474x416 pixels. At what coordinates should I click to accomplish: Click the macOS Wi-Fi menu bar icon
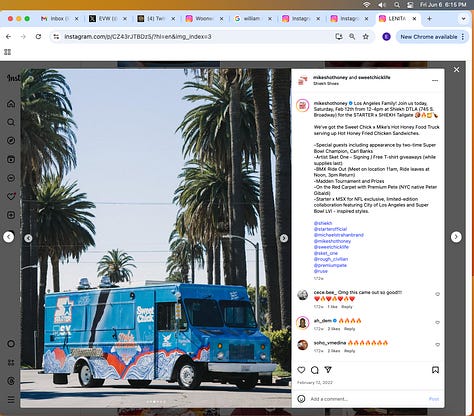click(x=366, y=5)
